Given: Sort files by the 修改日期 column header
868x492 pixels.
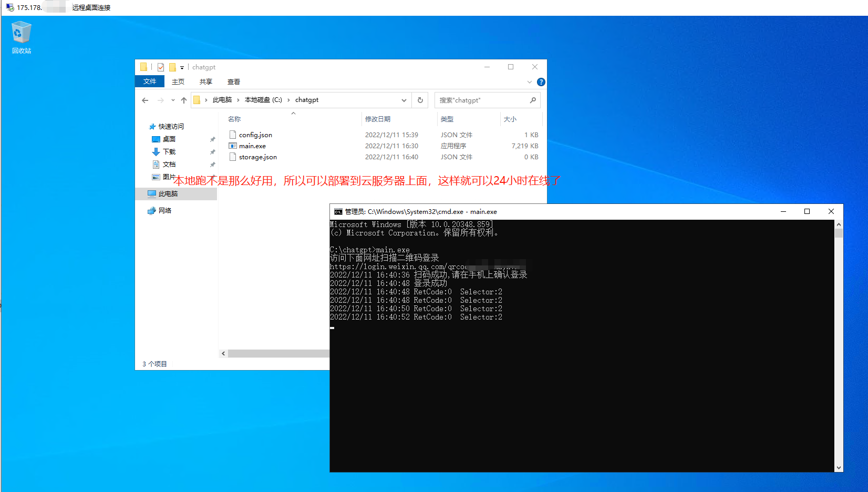Looking at the screenshot, I should pyautogui.click(x=378, y=119).
